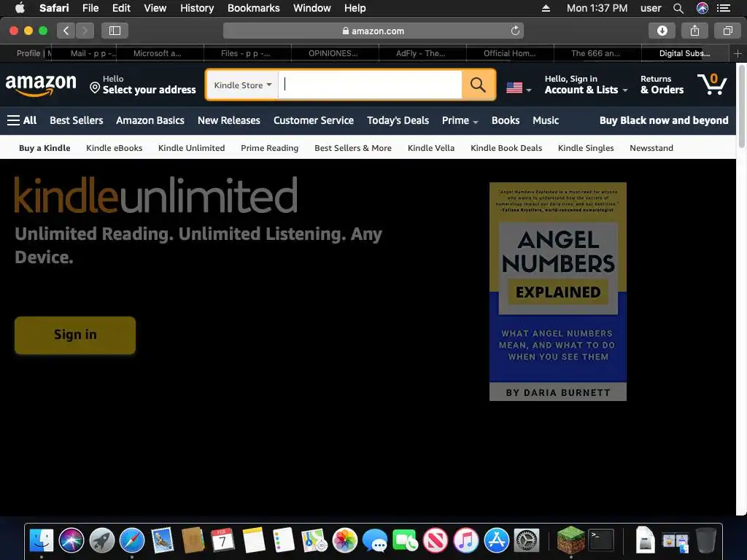This screenshot has height=560, width=747.
Task: Add a new tab with plus button
Action: click(738, 53)
